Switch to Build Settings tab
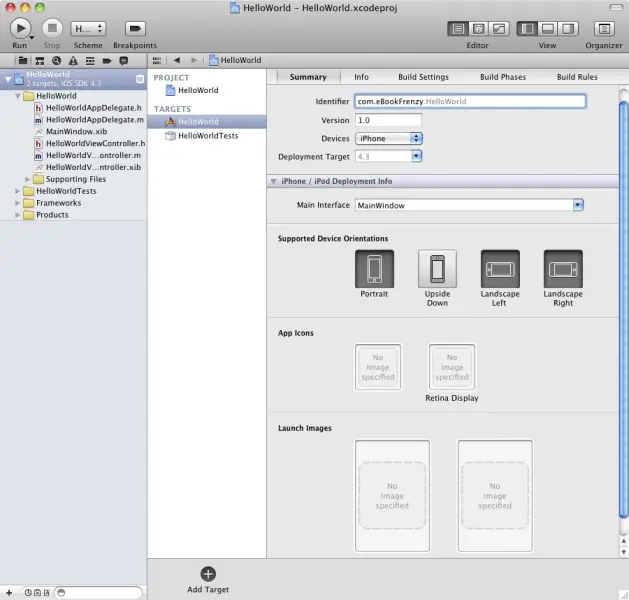Screen dimensions: 629x600 coord(423,77)
